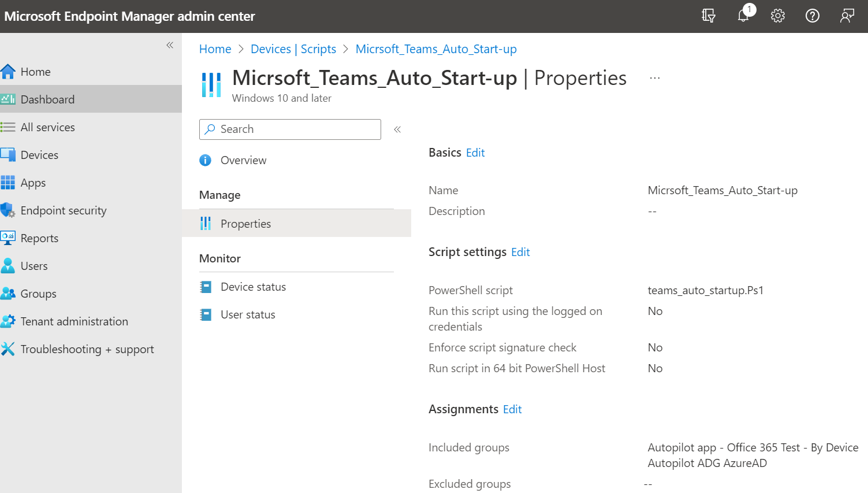Open the Devices | Scripts breadcrumb link
Image resolution: width=868 pixels, height=493 pixels.
click(293, 49)
